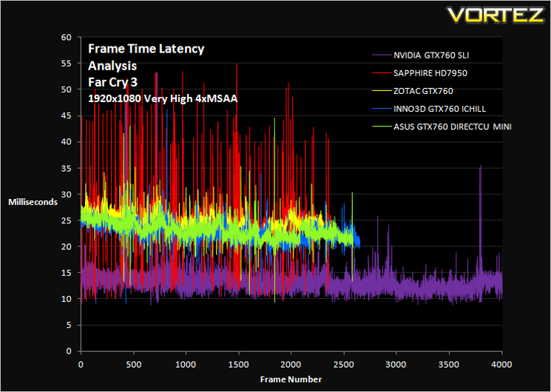The width and height of the screenshot is (551, 392).
Task: Click the green spike peak near frame 1850
Action: 275,120
